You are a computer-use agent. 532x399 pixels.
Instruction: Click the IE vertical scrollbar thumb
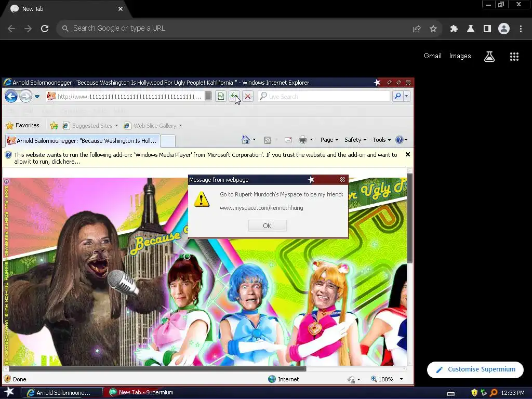click(409, 218)
